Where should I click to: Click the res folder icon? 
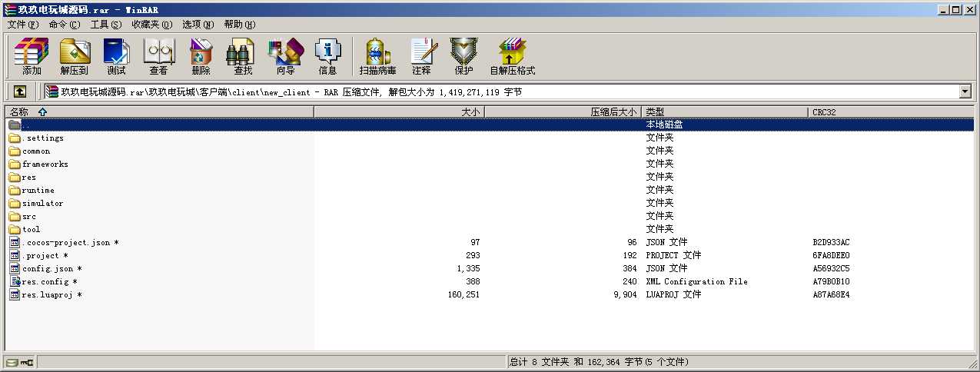[15, 178]
